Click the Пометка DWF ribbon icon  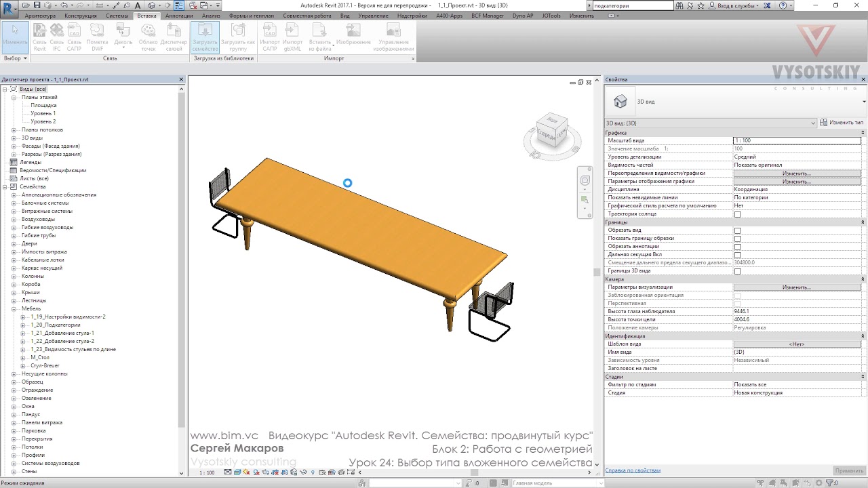97,37
